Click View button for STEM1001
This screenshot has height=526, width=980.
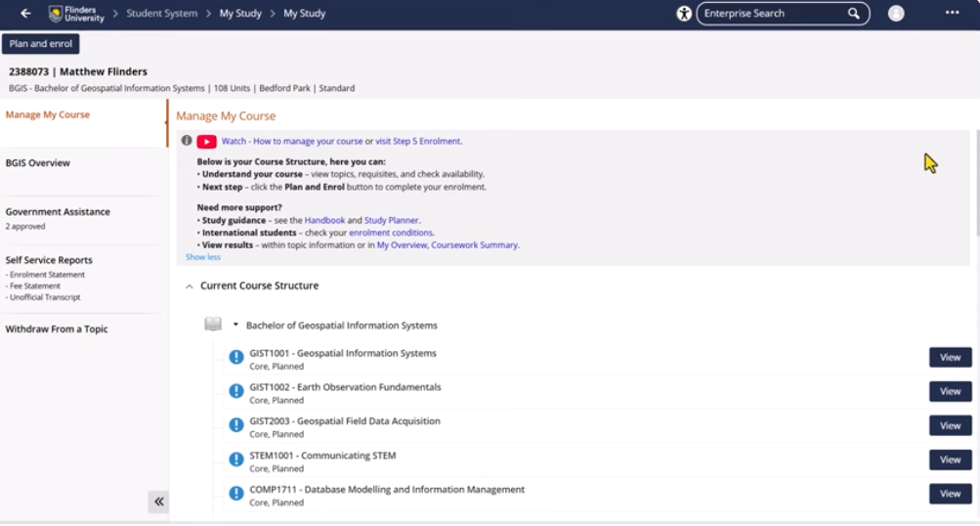point(950,460)
